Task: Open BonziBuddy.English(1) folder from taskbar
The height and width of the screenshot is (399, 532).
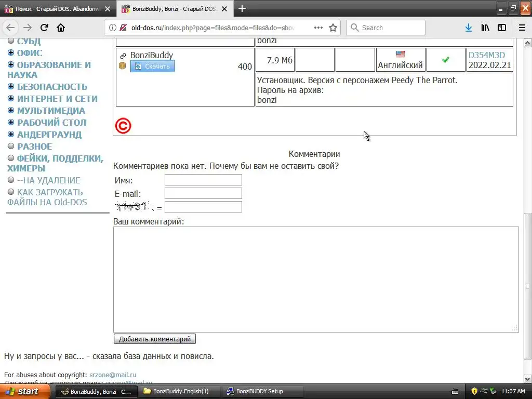Action: coord(180,392)
